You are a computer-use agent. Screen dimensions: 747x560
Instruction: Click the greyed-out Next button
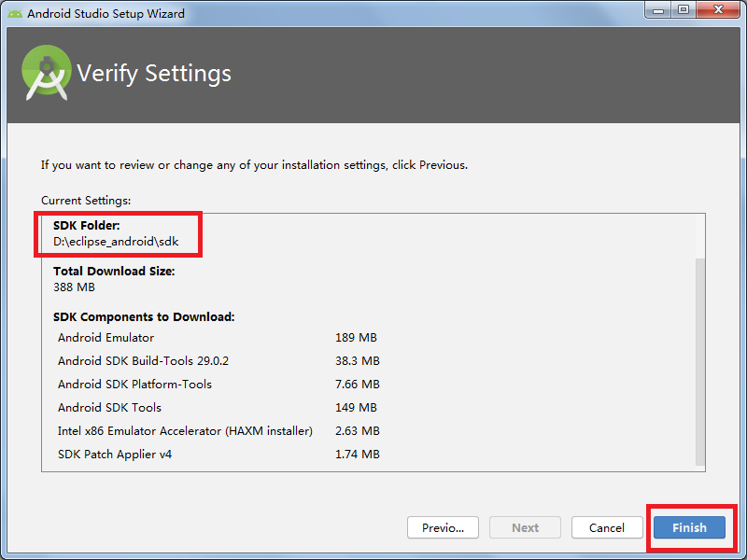click(x=525, y=527)
